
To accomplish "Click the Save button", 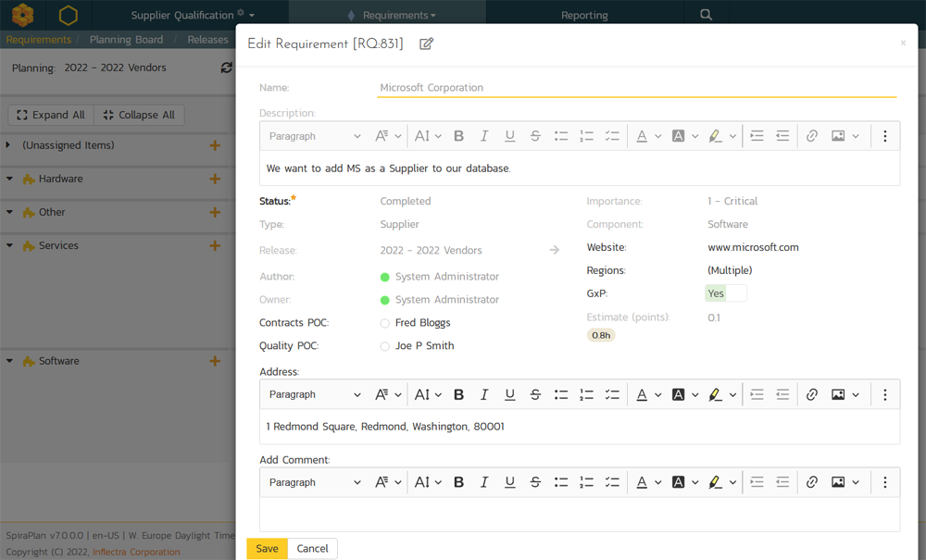I will pyautogui.click(x=267, y=549).
